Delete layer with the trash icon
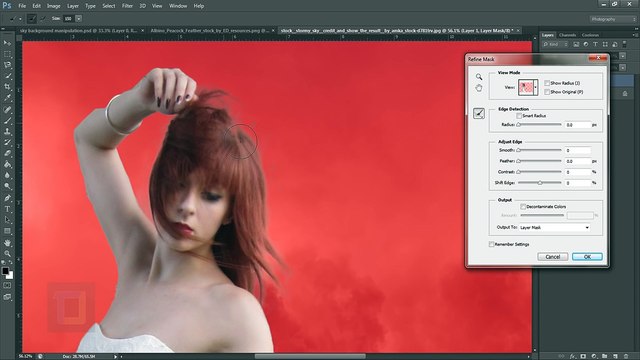Viewport: 640px width, 360px height. (x=626, y=356)
